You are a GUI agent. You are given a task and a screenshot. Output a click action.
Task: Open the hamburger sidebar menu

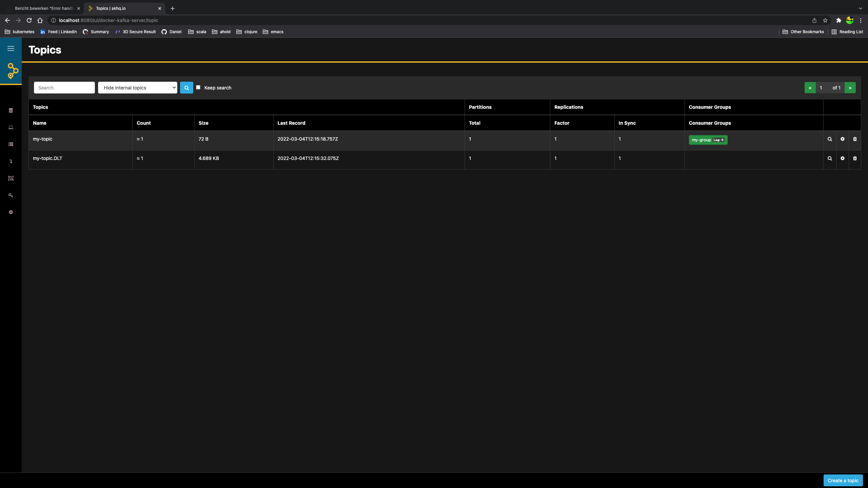pyautogui.click(x=11, y=48)
